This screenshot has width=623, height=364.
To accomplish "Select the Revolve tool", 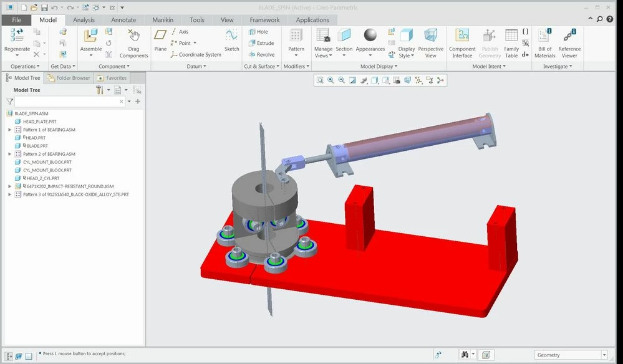I will [x=261, y=54].
